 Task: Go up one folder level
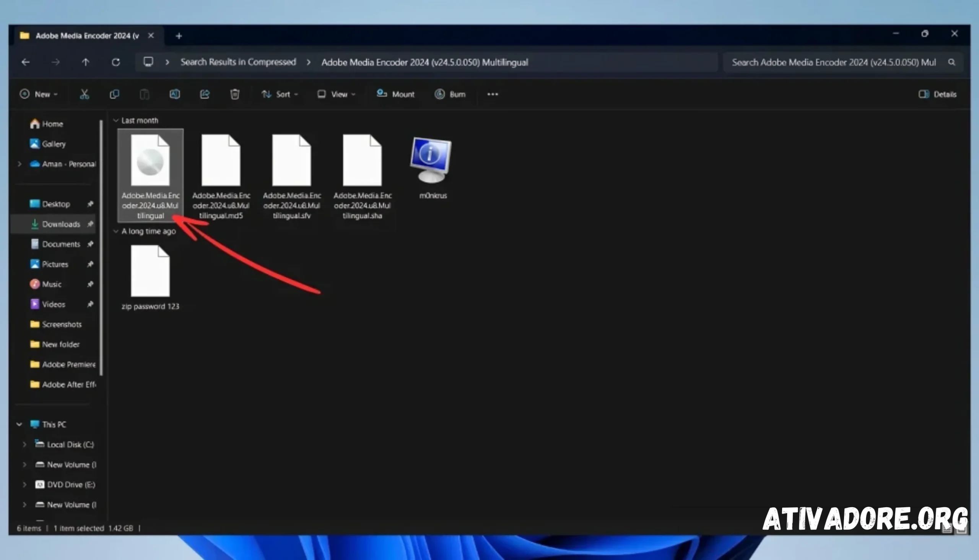point(85,62)
